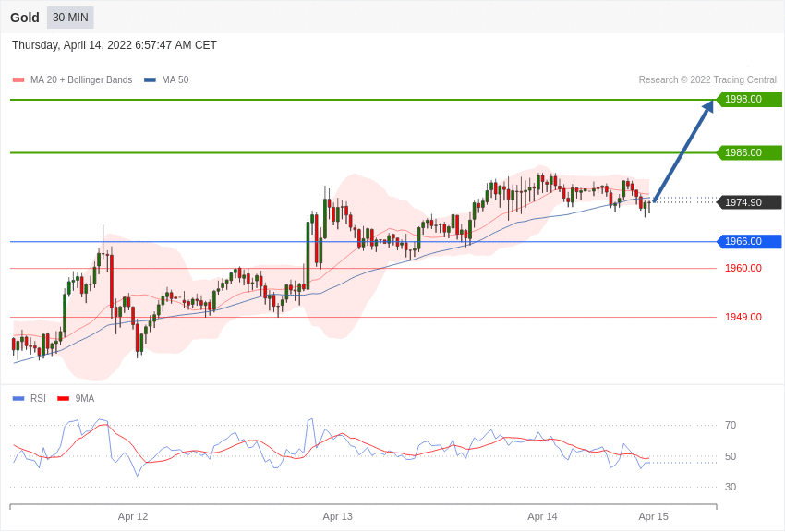The height and width of the screenshot is (532, 785).
Task: Click the blue MA 50 legend swatch
Action: pyautogui.click(x=150, y=80)
